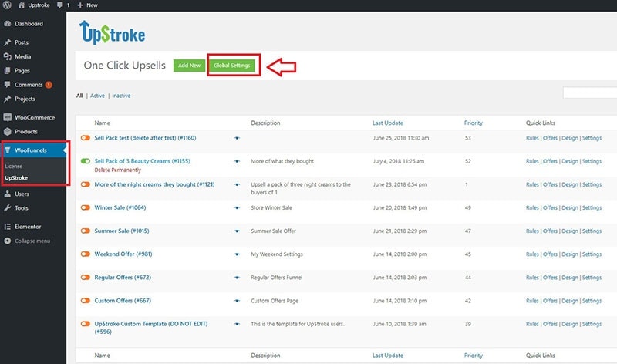Image resolution: width=617 pixels, height=364 pixels.
Task: Open Settings for Summer Sale row
Action: tap(592, 231)
